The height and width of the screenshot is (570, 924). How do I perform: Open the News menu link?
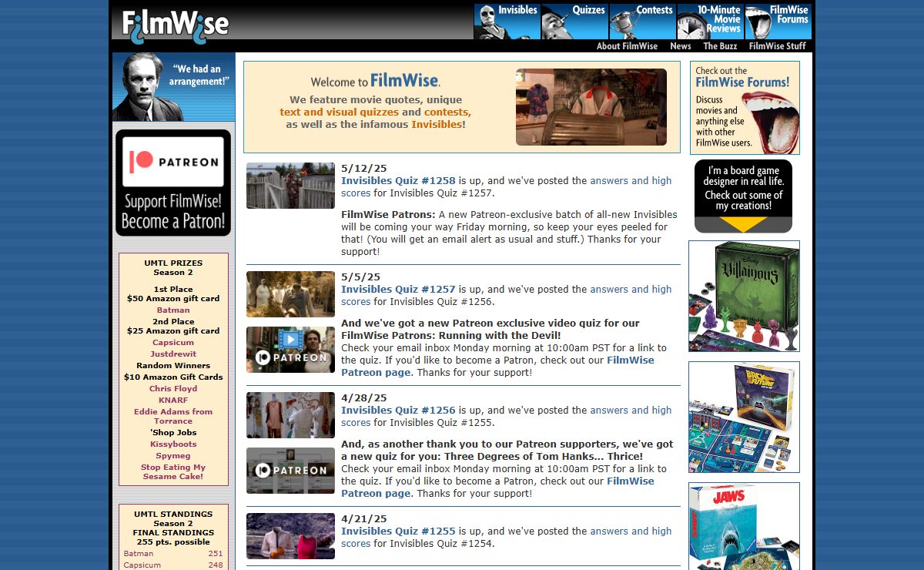[x=680, y=46]
